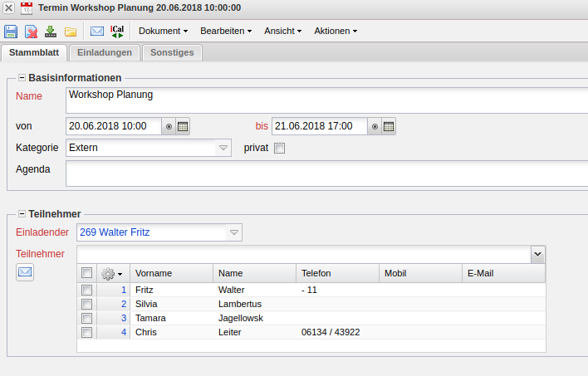Switch to the Einladungen tab
This screenshot has height=376, width=588.
tap(105, 52)
